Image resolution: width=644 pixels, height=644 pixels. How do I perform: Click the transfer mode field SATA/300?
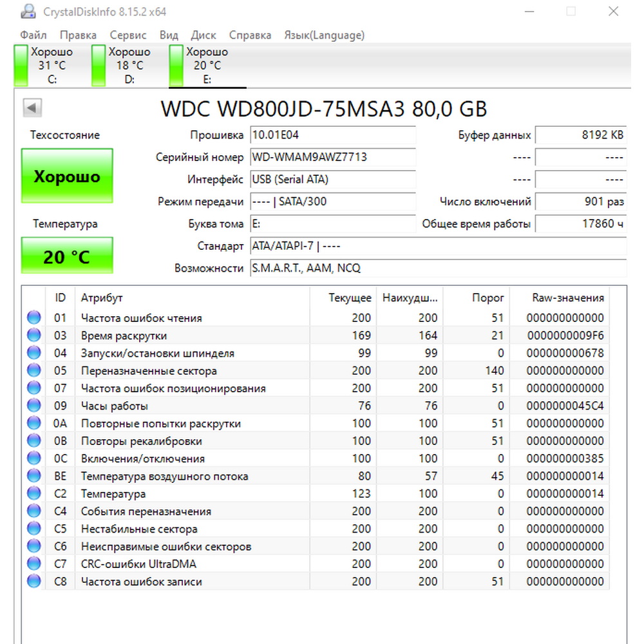coord(333,201)
